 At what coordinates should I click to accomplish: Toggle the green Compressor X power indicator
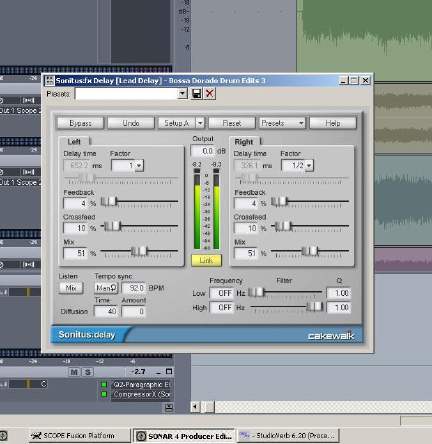[104, 394]
